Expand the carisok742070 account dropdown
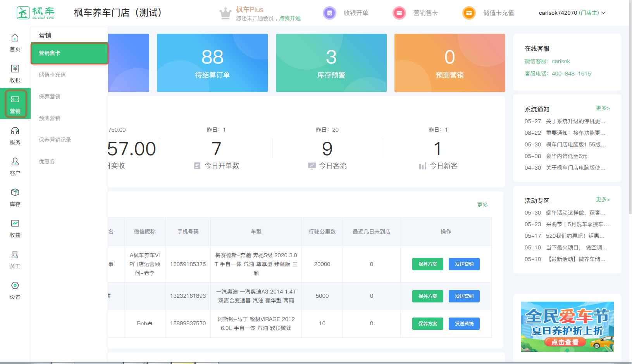This screenshot has width=632, height=364. click(572, 13)
